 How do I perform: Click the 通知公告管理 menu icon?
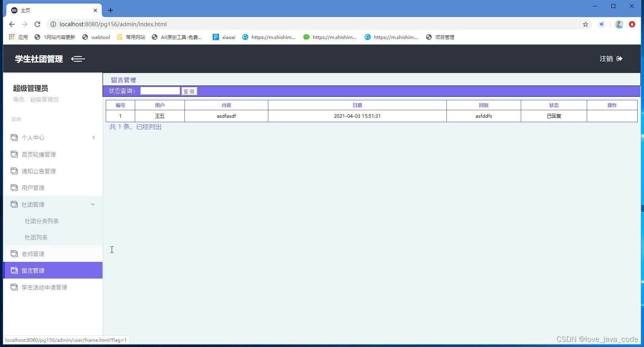click(x=14, y=171)
